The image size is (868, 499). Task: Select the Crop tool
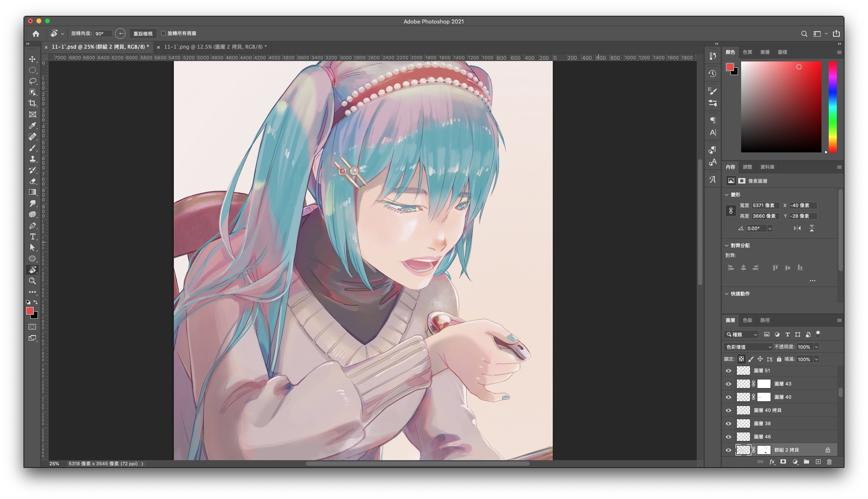[32, 103]
